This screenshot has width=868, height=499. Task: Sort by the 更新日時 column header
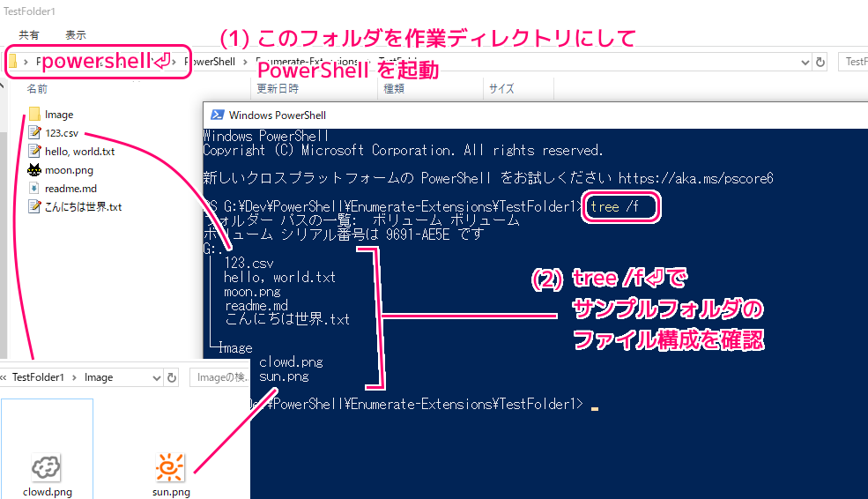pyautogui.click(x=278, y=89)
